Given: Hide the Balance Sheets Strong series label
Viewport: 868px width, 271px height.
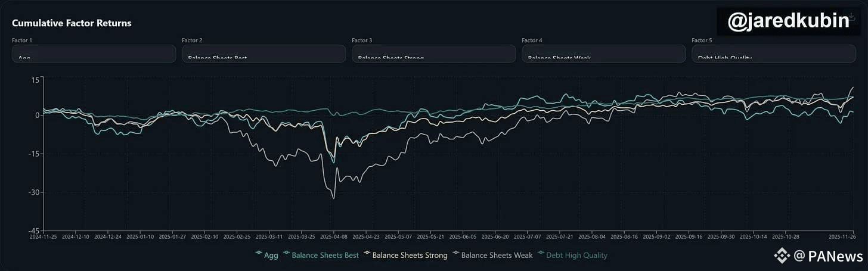Looking at the screenshot, I should [410, 256].
